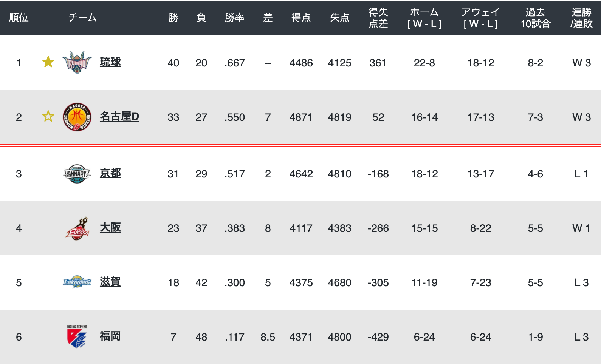Screen dimensions: 601x364
Task: Click the Kyoto Hannaryz team logo
Action: tap(77, 174)
